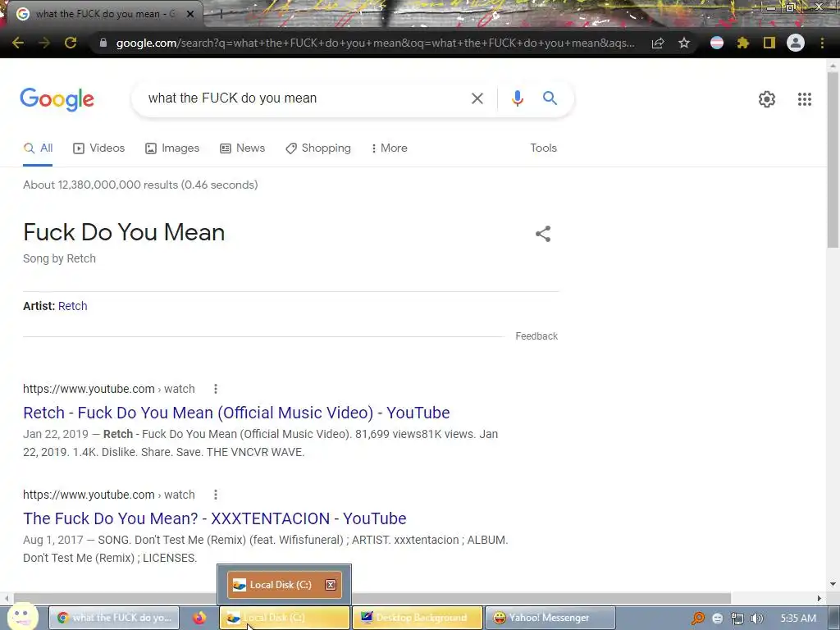Image resolution: width=840 pixels, height=630 pixels.
Task: Click the vertical scrollbar thumb
Action: click(833, 161)
